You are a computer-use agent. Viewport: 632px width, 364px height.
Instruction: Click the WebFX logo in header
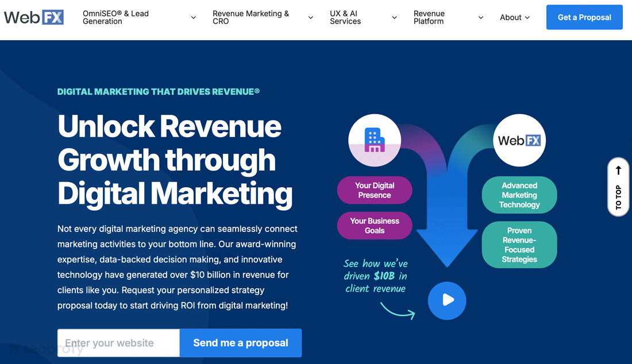(34, 17)
